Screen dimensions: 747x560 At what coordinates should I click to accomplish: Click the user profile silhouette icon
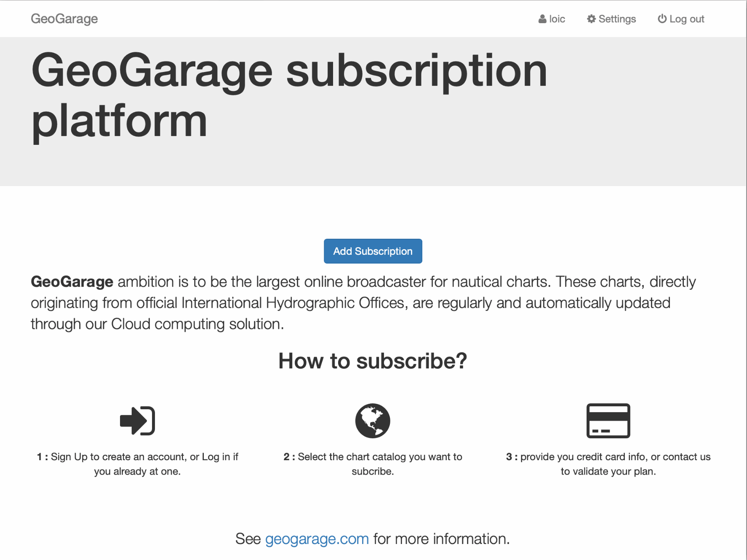[542, 19]
